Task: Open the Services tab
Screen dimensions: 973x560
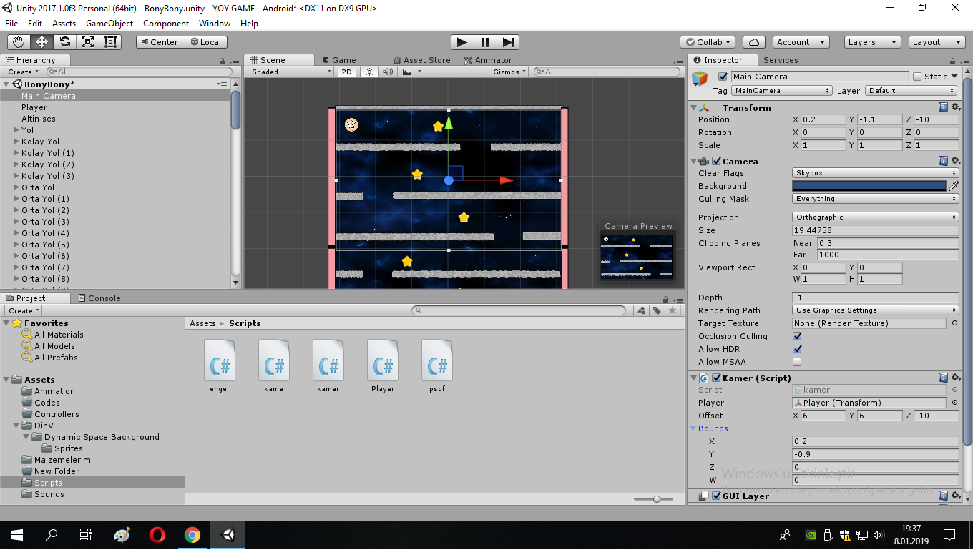Action: coord(781,60)
